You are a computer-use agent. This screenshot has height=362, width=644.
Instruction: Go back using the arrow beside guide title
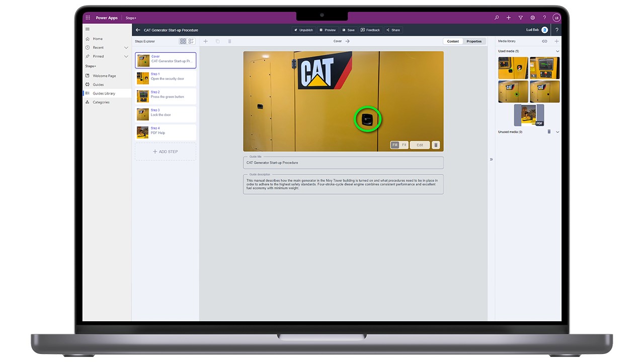click(x=138, y=30)
